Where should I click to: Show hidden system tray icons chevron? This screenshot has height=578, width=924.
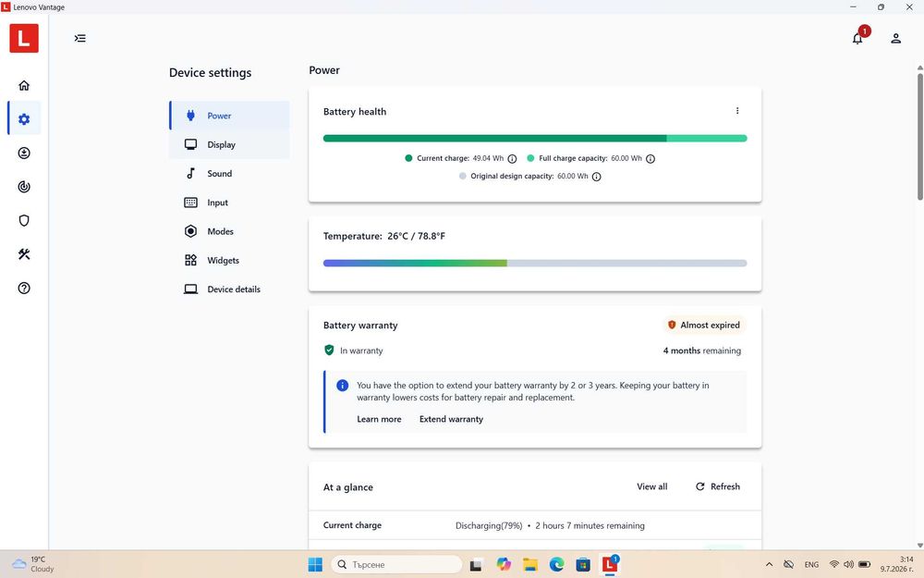769,564
